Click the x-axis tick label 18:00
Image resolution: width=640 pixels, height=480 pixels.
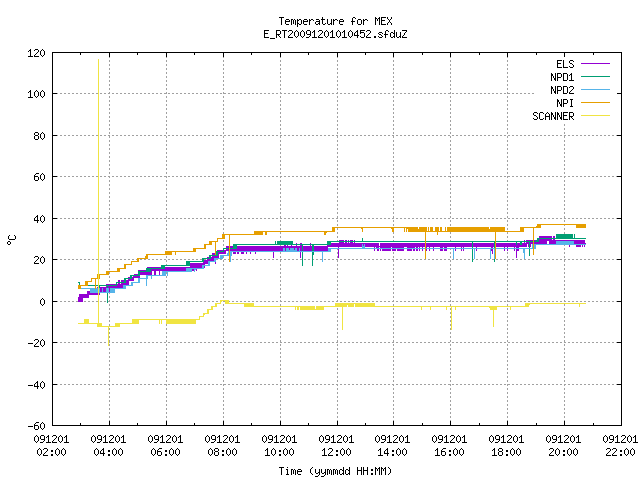[x=506, y=452]
